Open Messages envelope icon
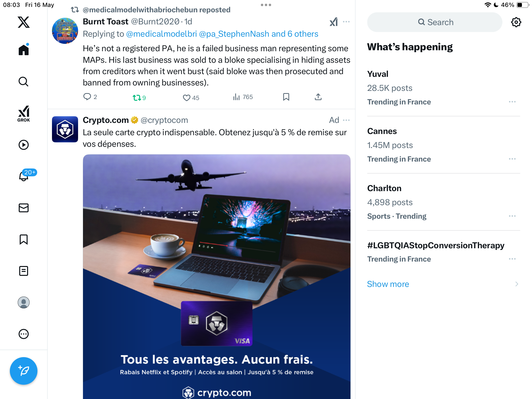The height and width of the screenshot is (399, 532). point(24,208)
